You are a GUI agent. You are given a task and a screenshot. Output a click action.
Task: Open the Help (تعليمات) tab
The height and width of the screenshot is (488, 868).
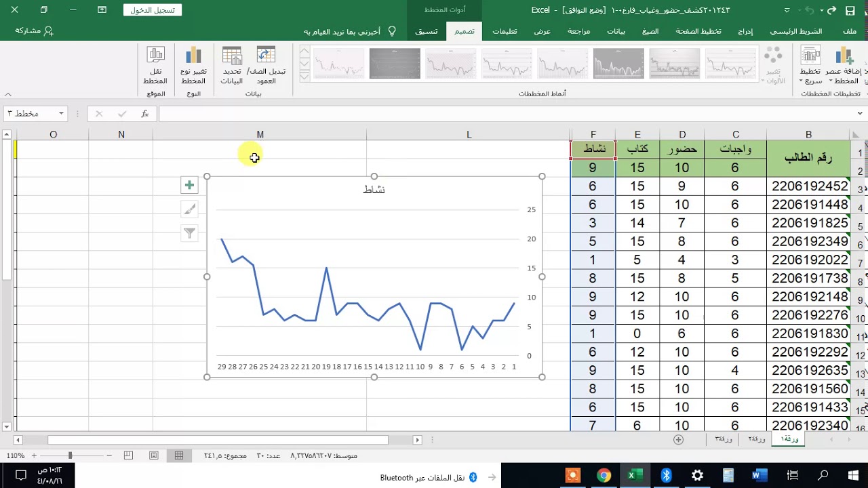505,31
